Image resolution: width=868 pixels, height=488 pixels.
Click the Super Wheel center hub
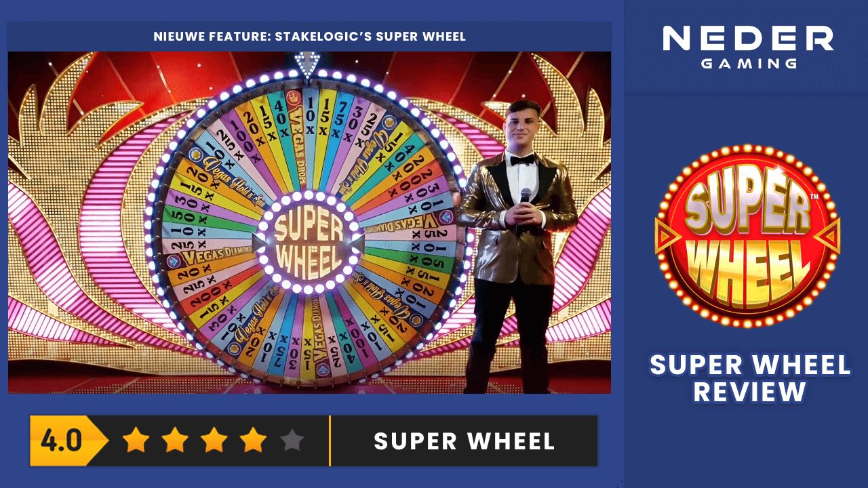309,241
